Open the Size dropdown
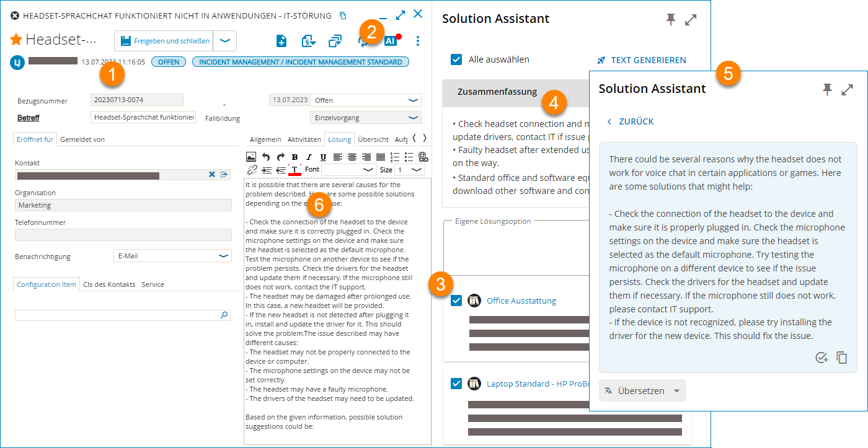Viewport: 868px width, 448px height. point(409,169)
